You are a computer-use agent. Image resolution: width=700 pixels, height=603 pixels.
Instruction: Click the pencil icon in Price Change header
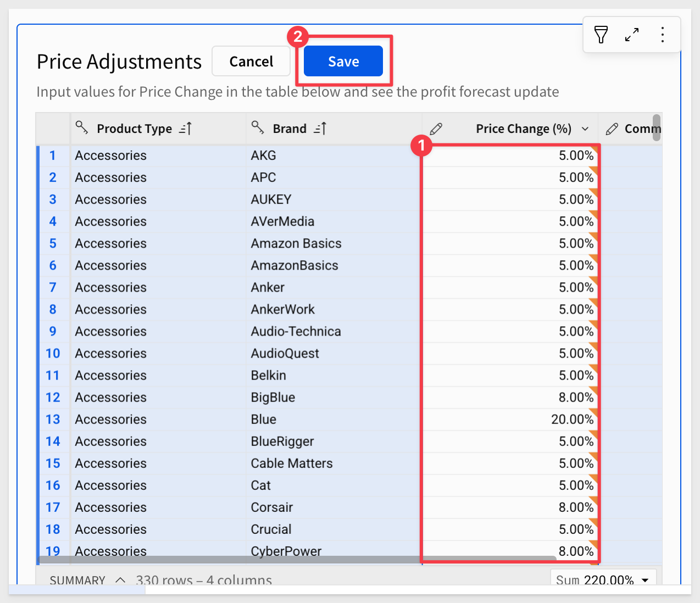[436, 129]
